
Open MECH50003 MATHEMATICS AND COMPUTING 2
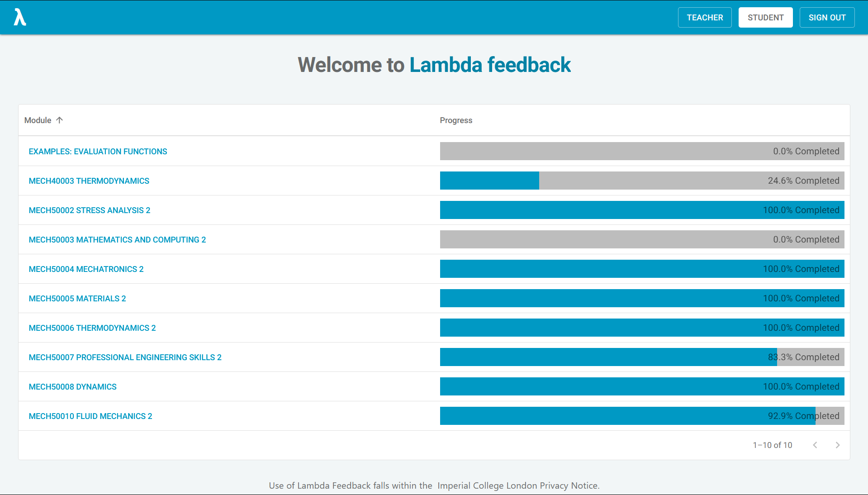coord(117,239)
